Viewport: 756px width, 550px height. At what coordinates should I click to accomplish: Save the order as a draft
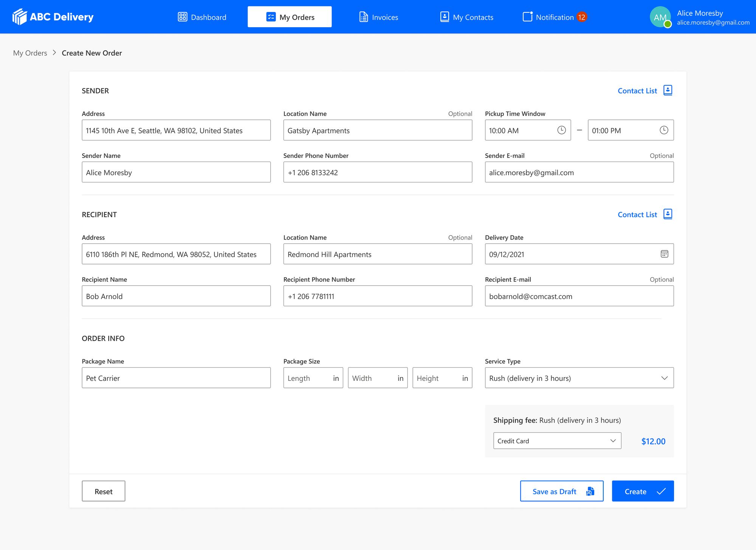562,491
